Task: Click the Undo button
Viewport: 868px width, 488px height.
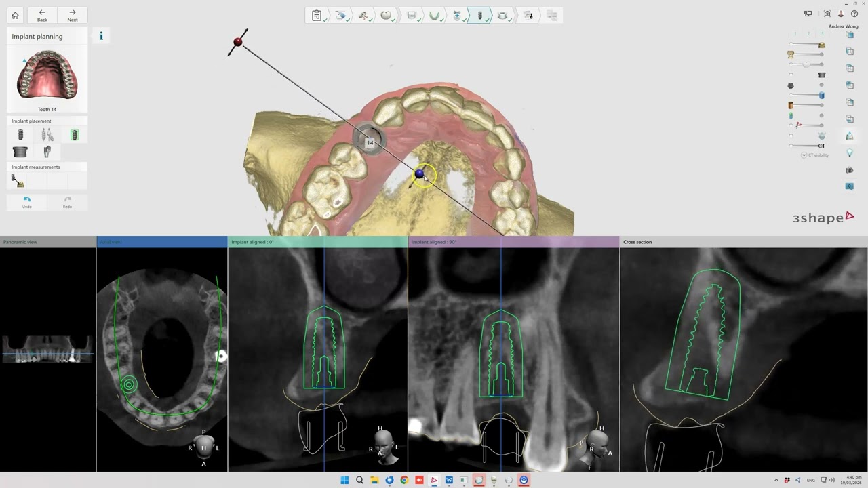Action: (x=27, y=201)
